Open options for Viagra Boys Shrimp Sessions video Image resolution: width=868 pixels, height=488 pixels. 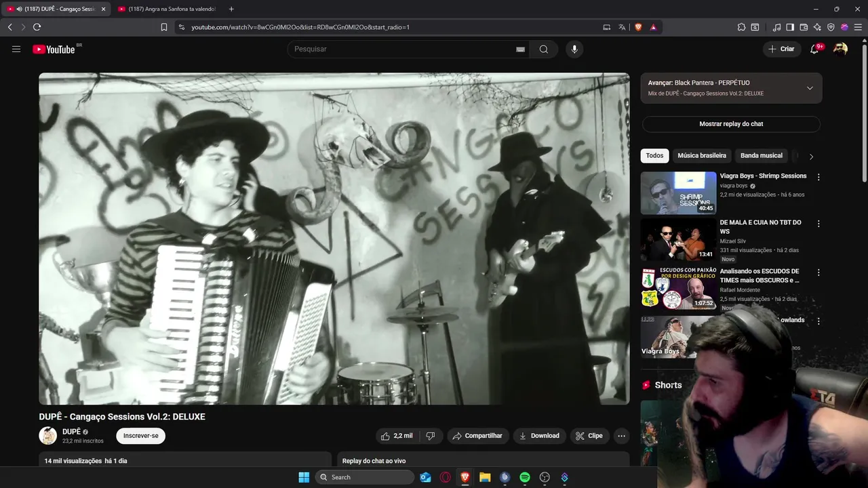click(818, 177)
